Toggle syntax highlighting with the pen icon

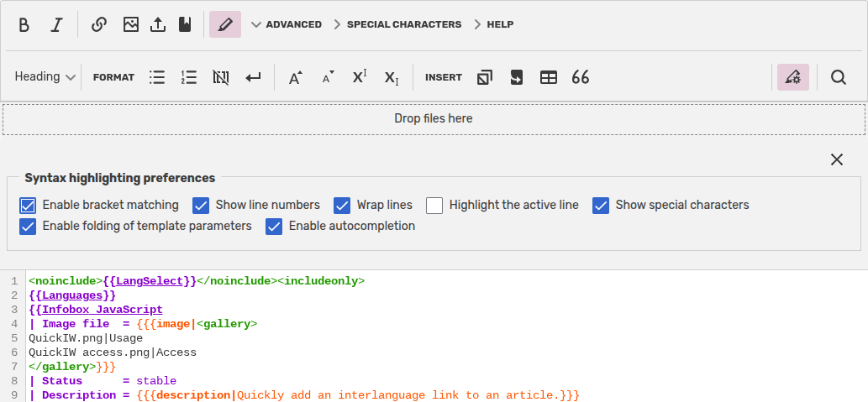coord(224,24)
